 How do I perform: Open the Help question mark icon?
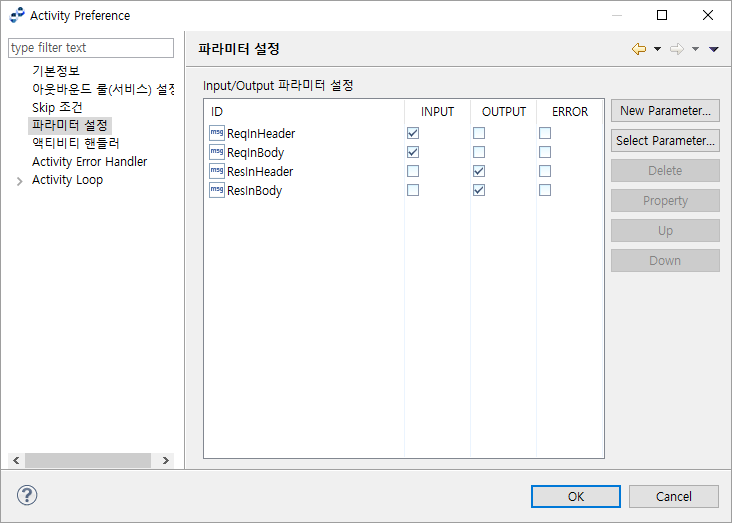click(27, 495)
